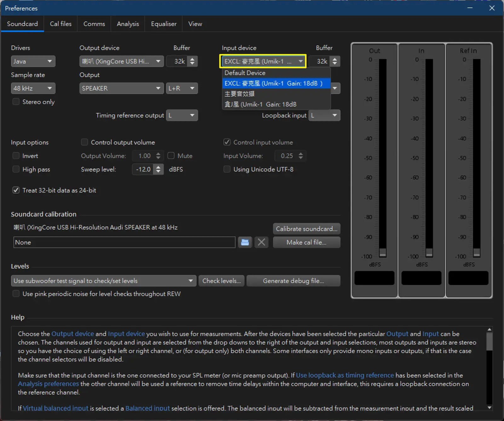Viewport: 504px width, 421px height.
Task: Choose 主要音效擷 entry in input device list
Action: (x=276, y=94)
